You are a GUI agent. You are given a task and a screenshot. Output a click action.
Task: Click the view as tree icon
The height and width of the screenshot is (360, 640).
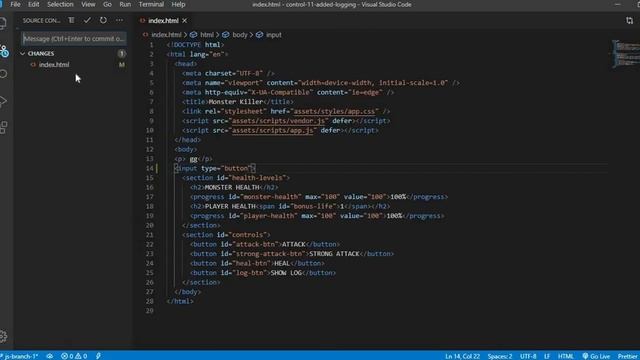click(x=71, y=20)
